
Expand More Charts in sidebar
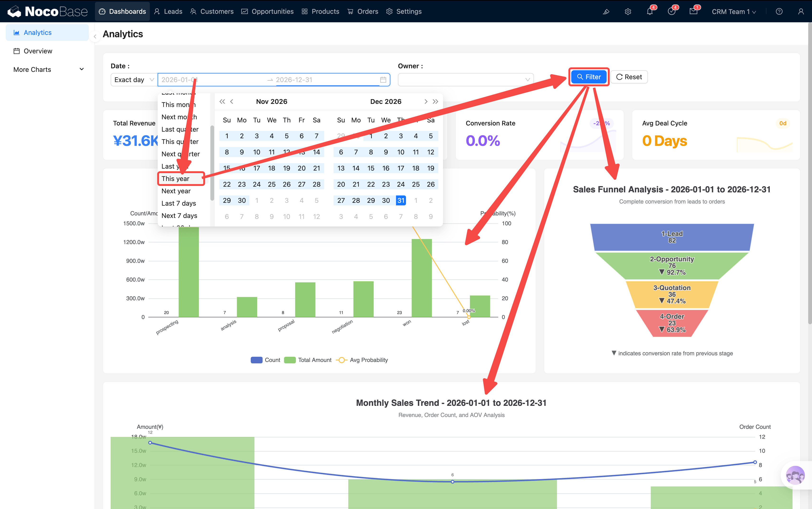tap(48, 69)
